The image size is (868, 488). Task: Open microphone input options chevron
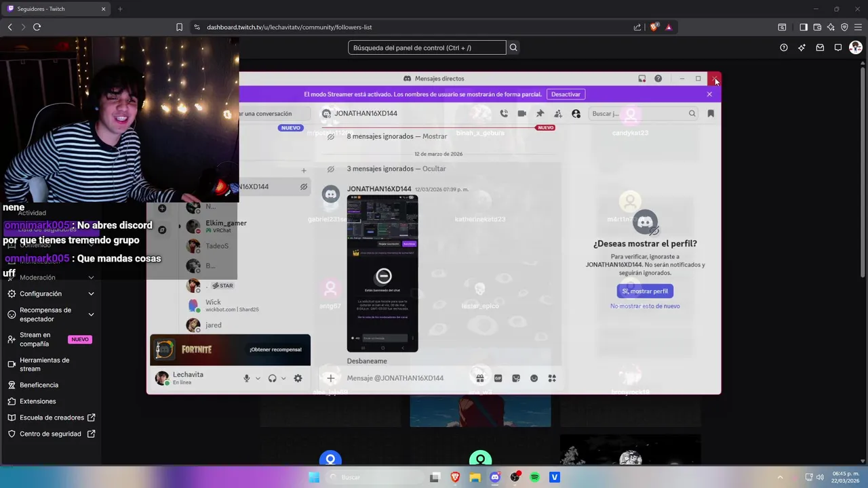click(258, 378)
